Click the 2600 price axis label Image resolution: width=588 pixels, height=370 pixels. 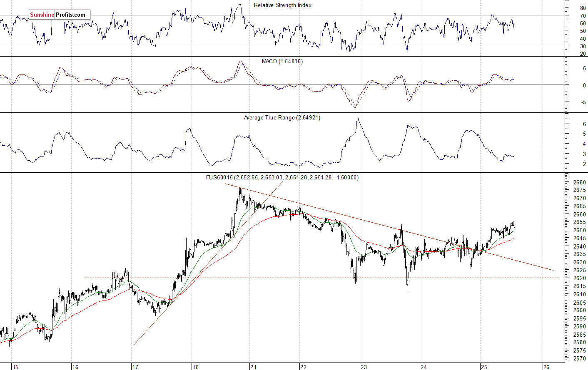[x=580, y=310]
